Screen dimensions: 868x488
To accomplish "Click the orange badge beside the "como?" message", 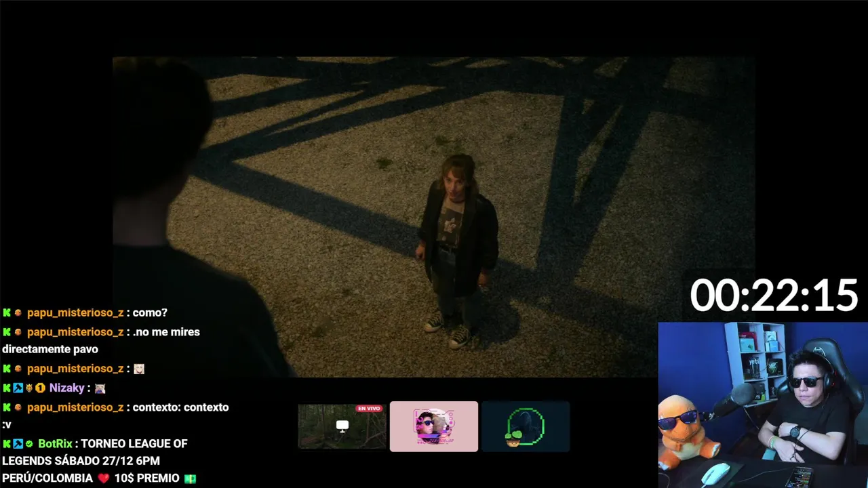I will coord(18,313).
